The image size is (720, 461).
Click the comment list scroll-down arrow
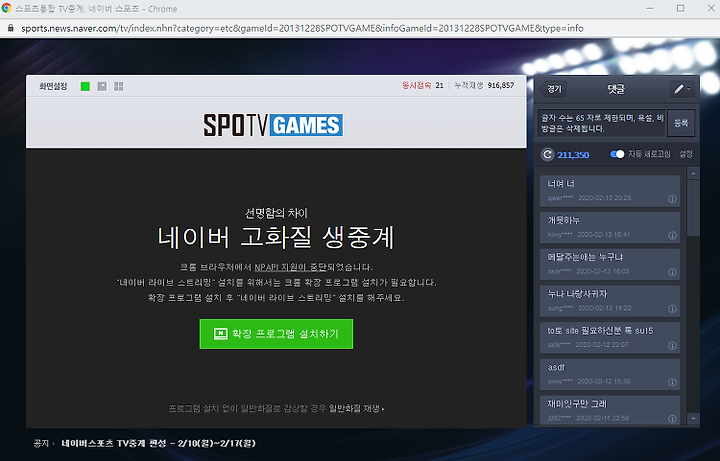[693, 419]
